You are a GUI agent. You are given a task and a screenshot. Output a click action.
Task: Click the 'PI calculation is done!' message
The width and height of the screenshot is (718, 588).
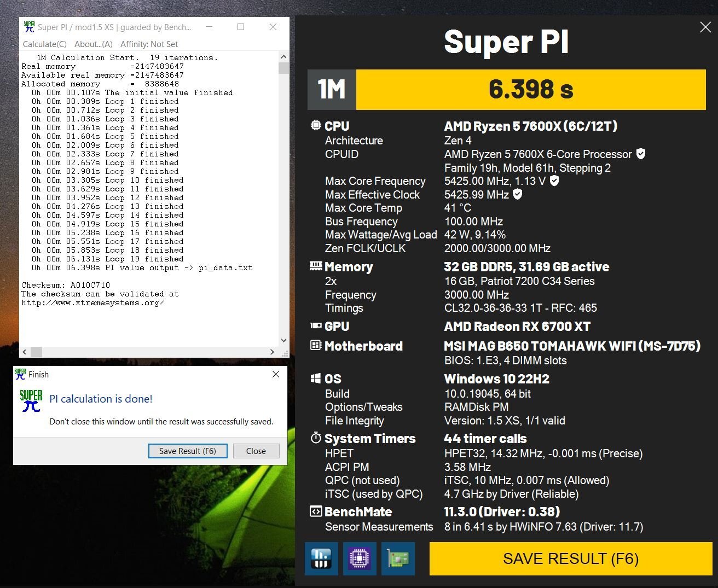click(x=101, y=399)
